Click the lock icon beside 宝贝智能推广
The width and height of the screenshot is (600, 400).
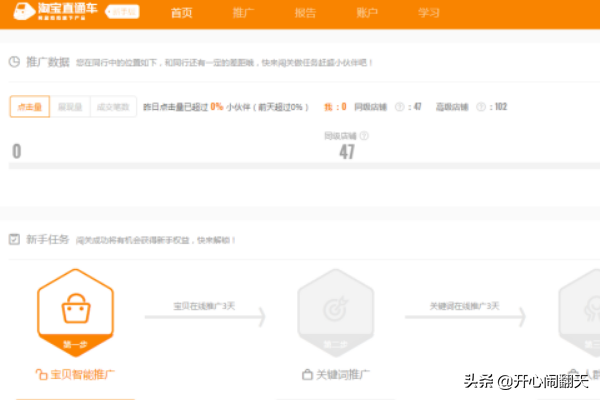(41, 375)
